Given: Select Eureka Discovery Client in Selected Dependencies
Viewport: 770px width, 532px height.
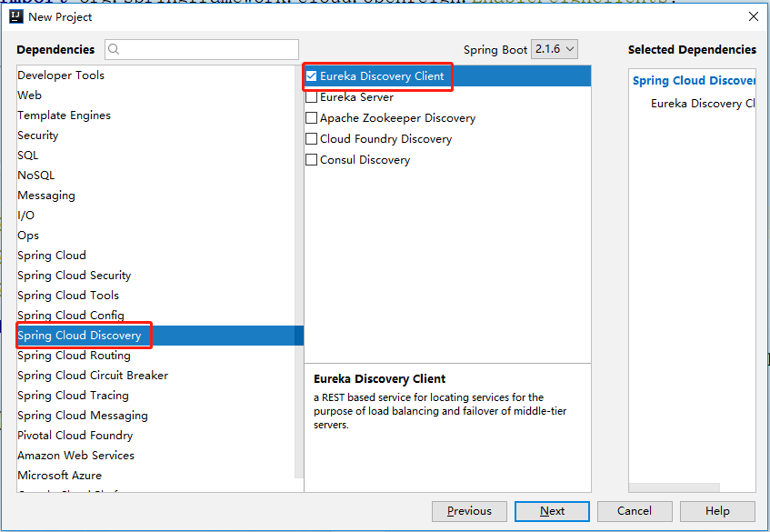Looking at the screenshot, I should tap(703, 104).
